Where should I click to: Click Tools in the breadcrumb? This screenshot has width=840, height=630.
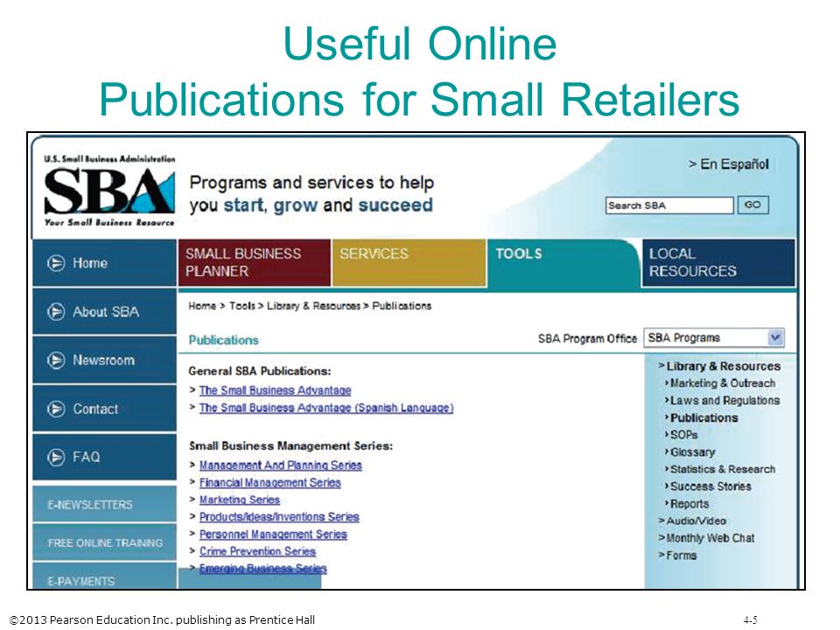point(242,306)
